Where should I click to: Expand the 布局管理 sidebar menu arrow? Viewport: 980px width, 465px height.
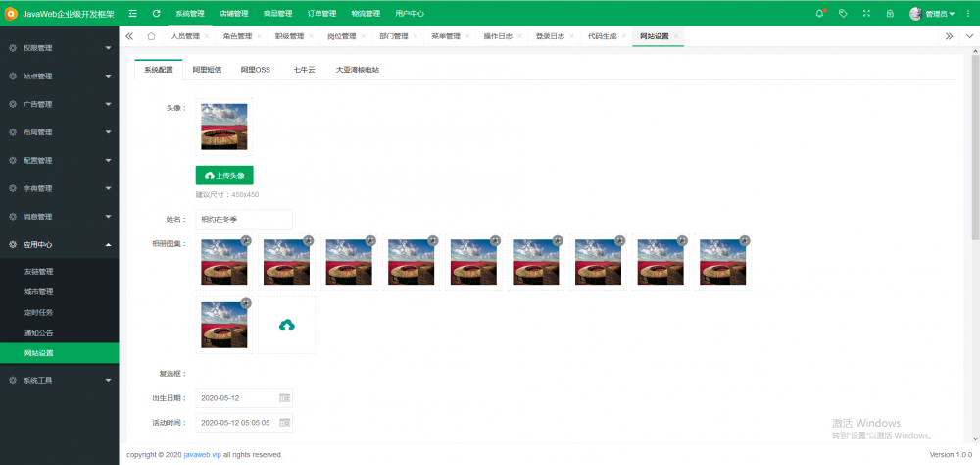[108, 132]
